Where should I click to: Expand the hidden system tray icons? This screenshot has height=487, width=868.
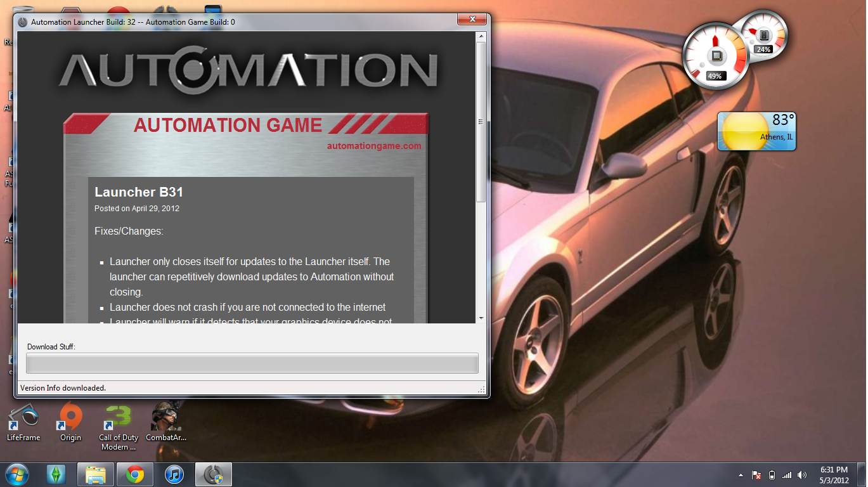741,475
